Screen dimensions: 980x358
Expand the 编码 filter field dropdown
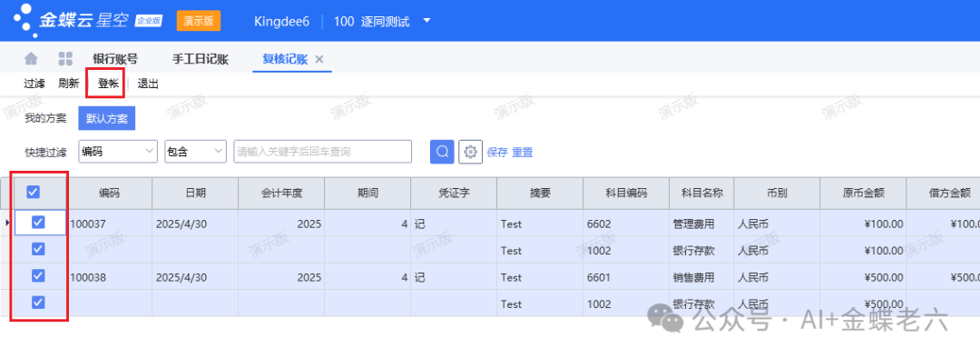118,152
